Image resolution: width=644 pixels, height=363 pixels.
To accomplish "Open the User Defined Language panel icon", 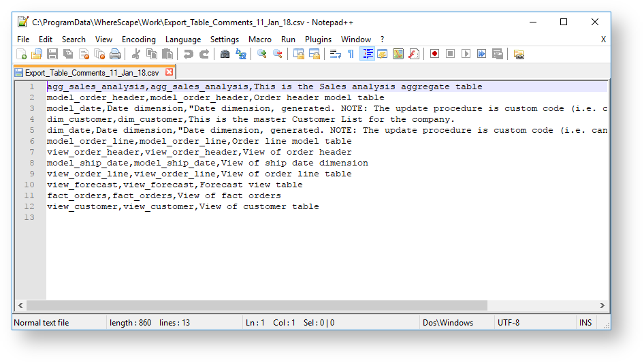I will pos(383,54).
